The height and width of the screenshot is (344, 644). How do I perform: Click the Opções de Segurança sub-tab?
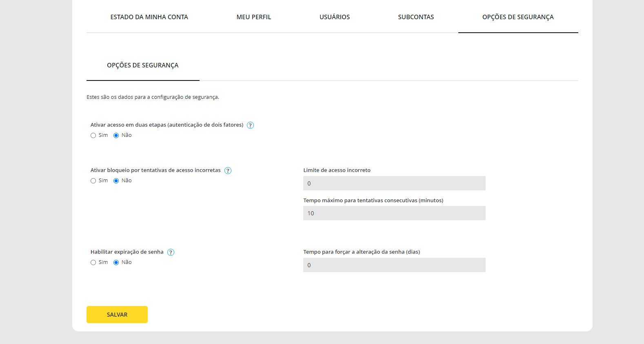coord(143,65)
